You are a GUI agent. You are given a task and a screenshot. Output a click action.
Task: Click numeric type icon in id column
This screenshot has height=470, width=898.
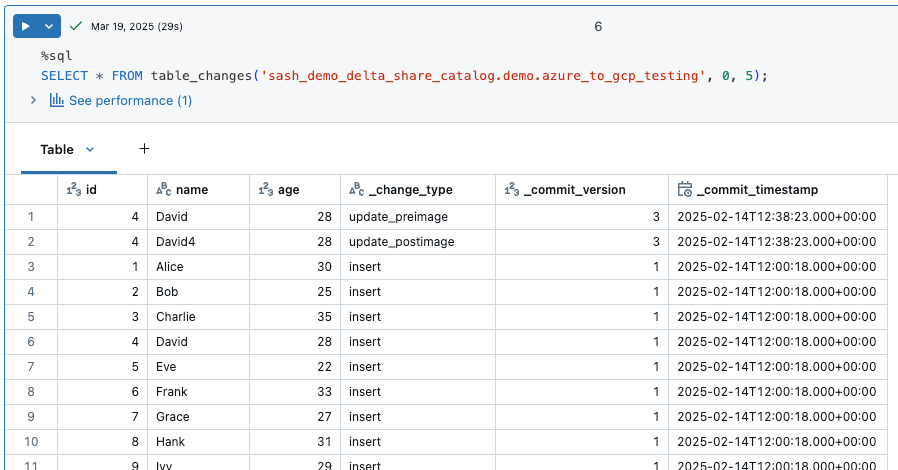73,190
